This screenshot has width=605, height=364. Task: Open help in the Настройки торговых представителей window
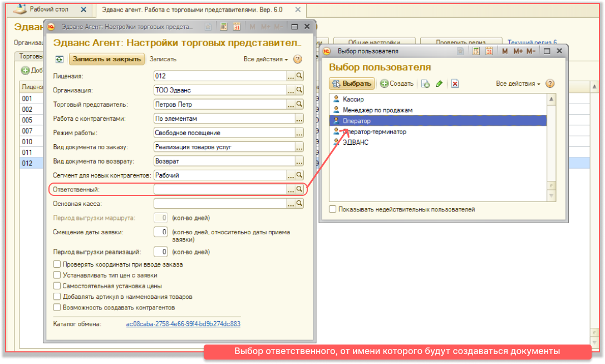pyautogui.click(x=297, y=60)
